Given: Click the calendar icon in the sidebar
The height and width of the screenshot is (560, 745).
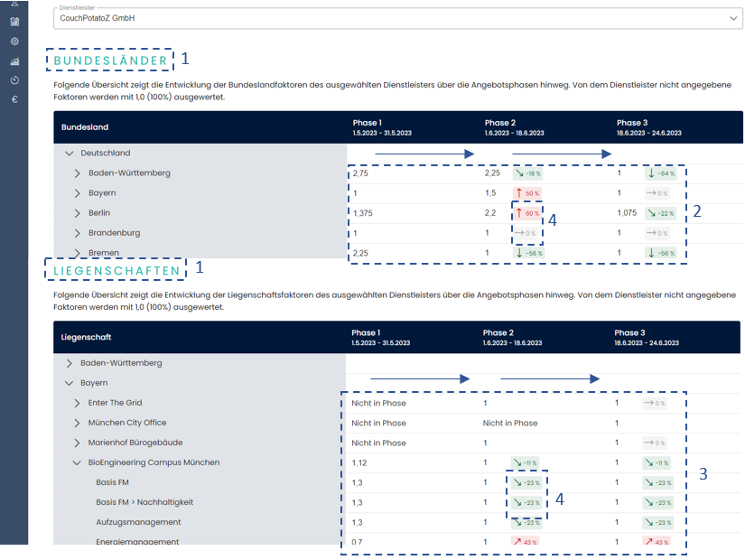Looking at the screenshot, I should [x=14, y=22].
